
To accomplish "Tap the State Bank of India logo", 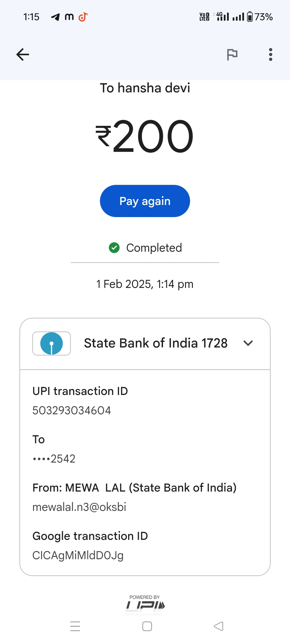I will 52,343.
